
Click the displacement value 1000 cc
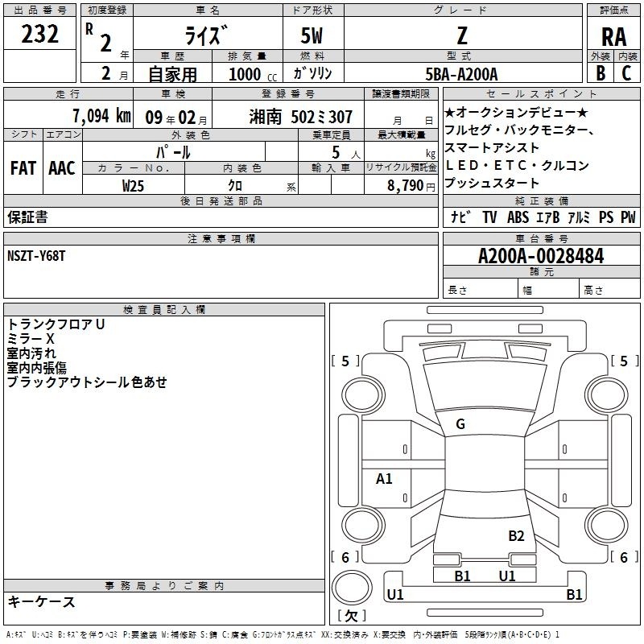coord(253,74)
